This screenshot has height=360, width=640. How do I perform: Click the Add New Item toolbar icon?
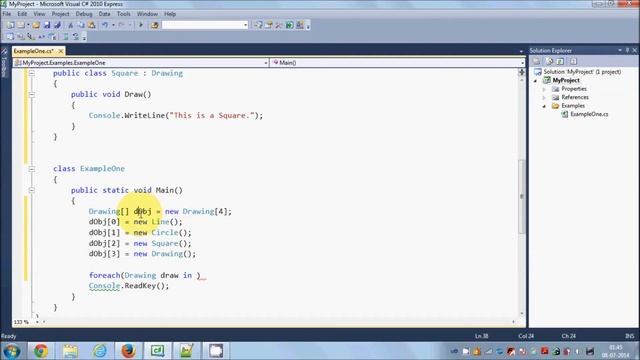pos(21,25)
